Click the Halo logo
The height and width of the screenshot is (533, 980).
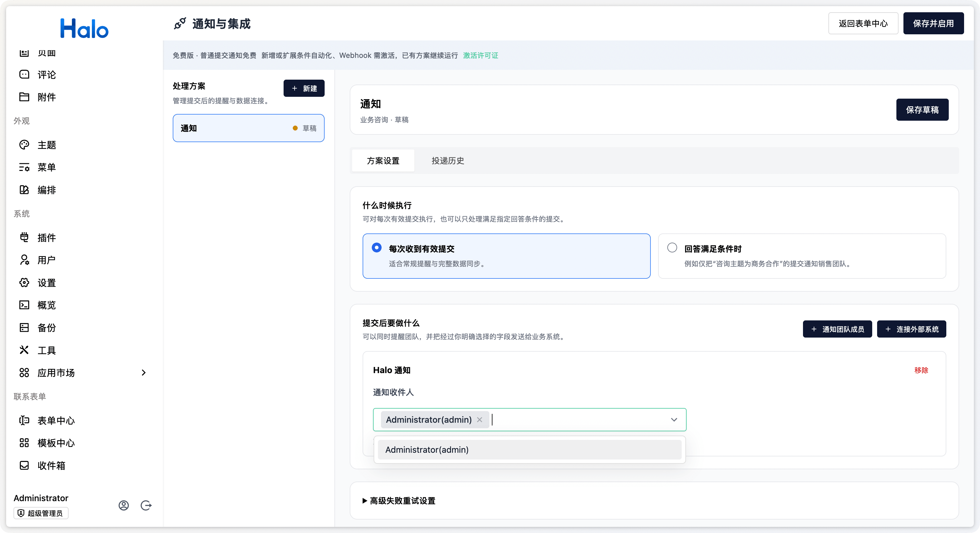[84, 28]
